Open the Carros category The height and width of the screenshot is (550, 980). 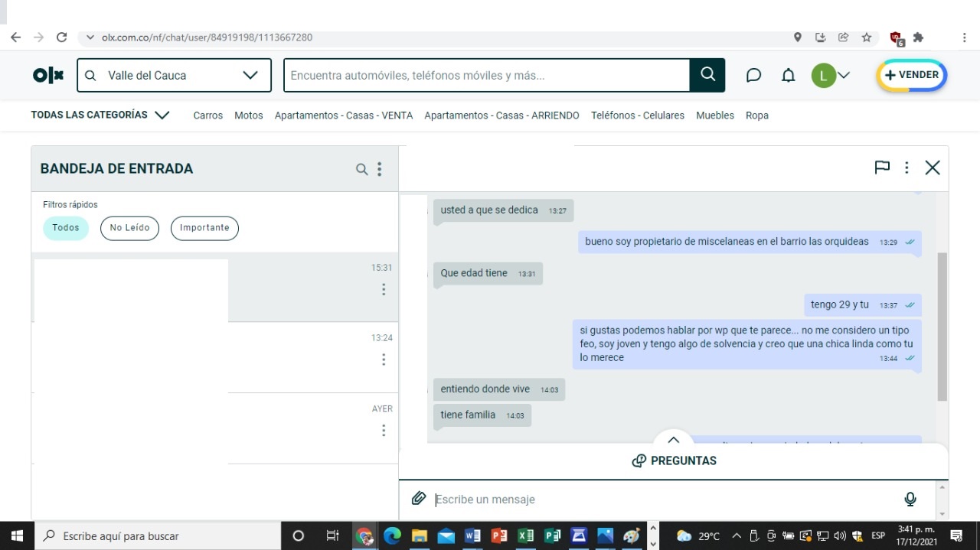click(x=207, y=116)
